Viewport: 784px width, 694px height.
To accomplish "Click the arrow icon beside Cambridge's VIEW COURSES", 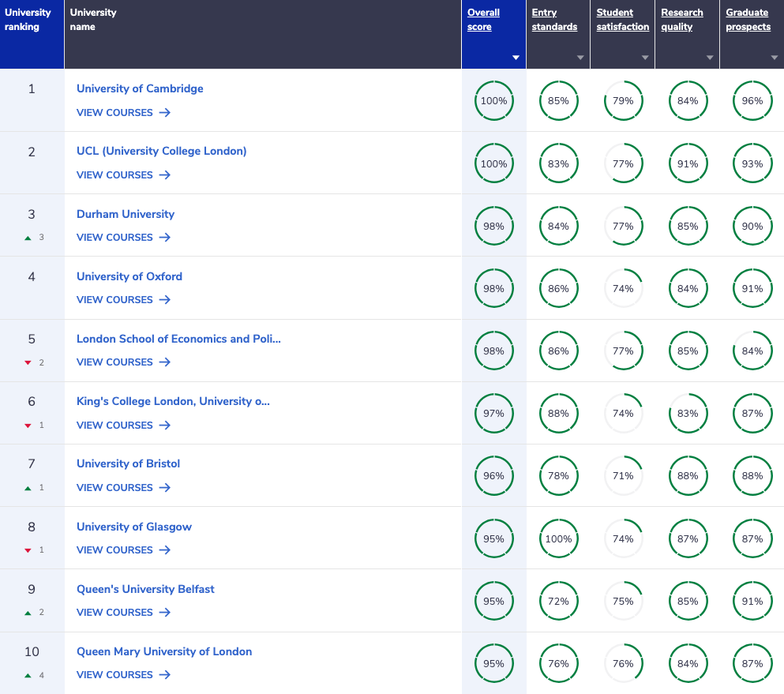I will click(166, 112).
